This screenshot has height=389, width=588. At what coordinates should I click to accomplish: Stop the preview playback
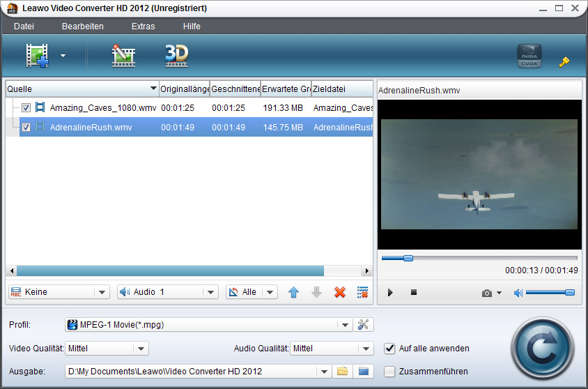[414, 292]
